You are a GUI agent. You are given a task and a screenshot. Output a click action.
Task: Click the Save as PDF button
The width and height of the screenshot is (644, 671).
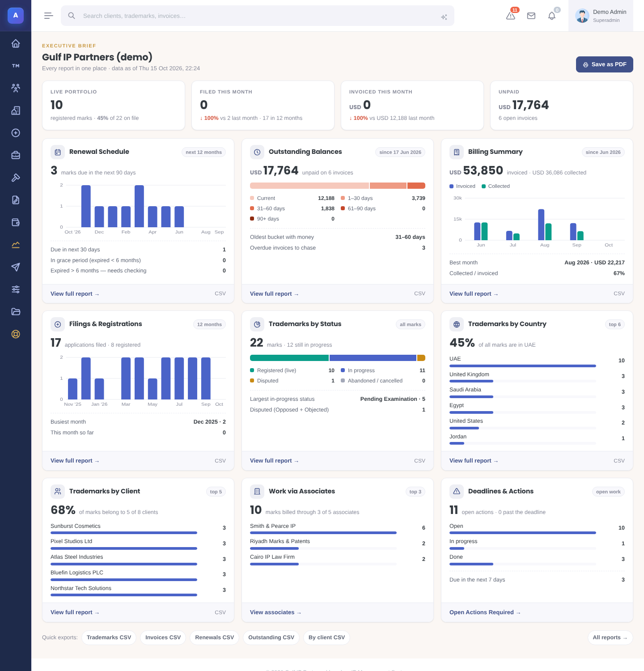(605, 64)
